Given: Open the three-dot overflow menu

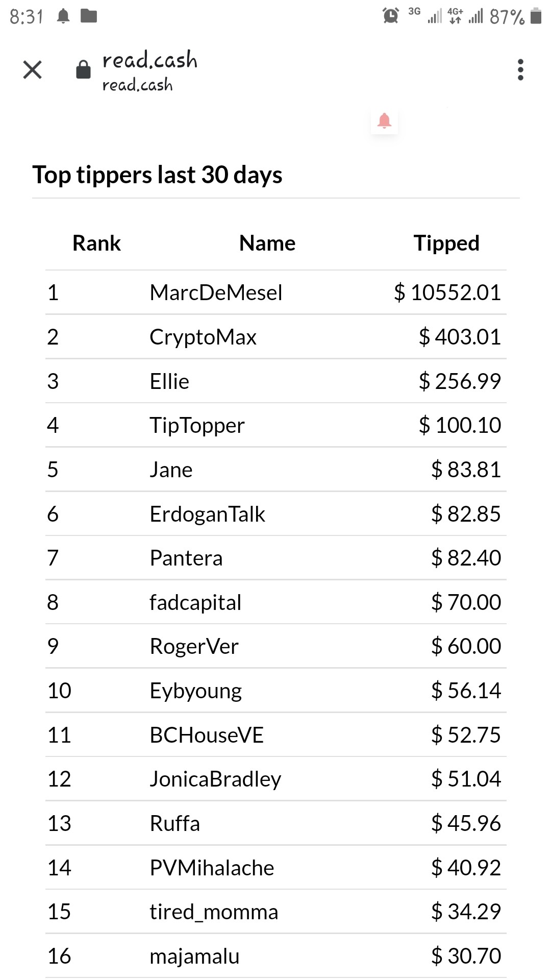Looking at the screenshot, I should click(520, 70).
